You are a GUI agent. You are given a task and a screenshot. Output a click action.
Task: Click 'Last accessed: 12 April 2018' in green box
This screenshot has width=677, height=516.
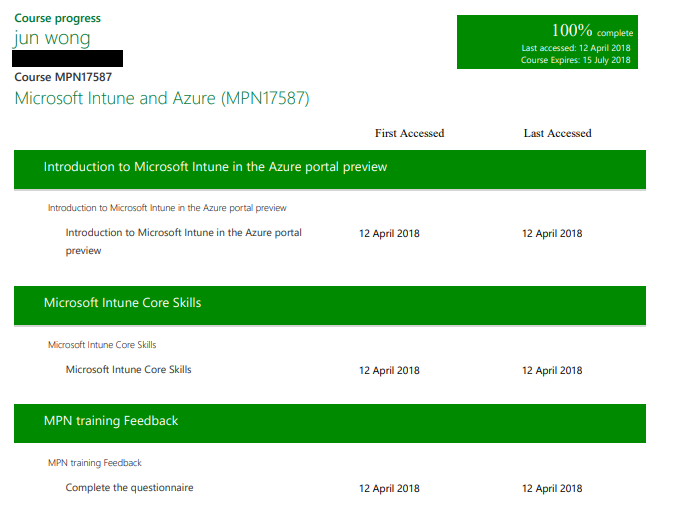click(x=576, y=48)
